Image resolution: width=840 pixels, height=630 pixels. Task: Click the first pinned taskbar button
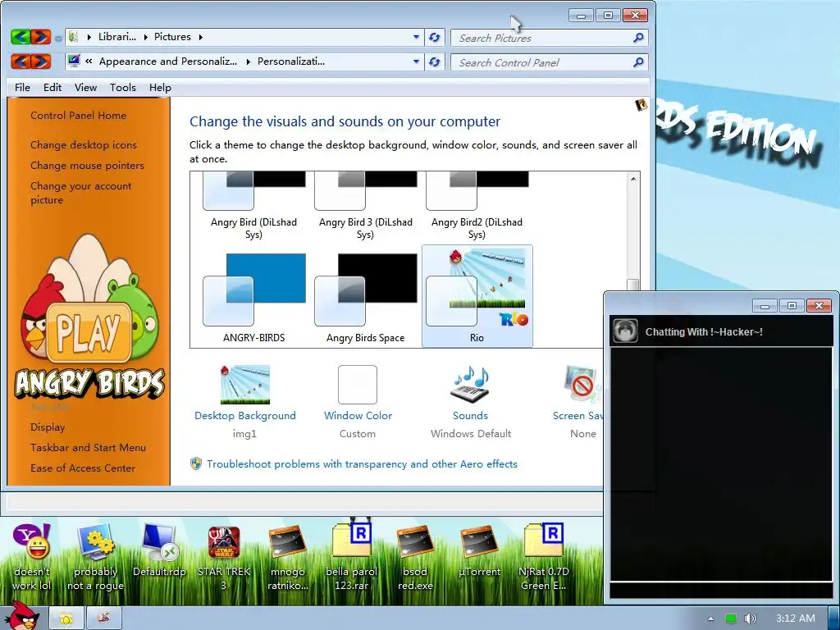tap(66, 619)
